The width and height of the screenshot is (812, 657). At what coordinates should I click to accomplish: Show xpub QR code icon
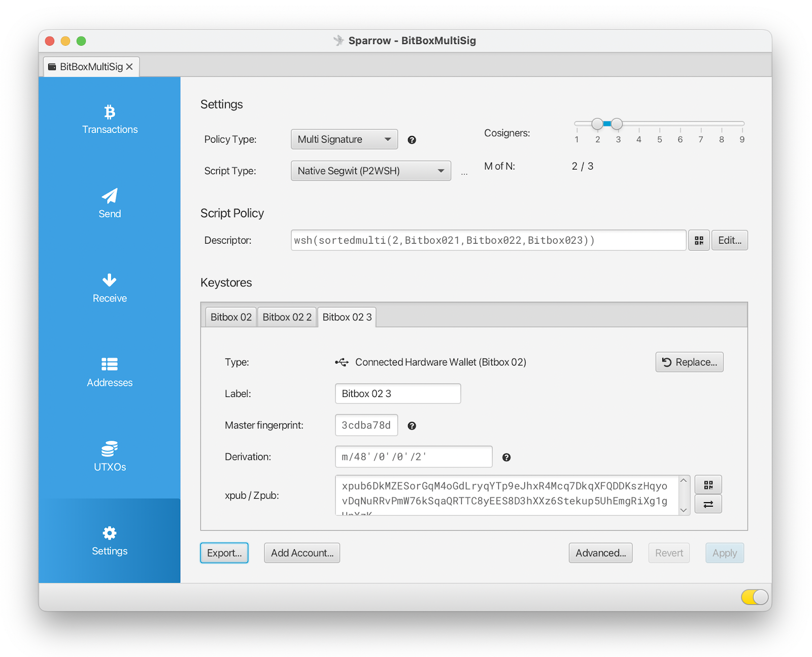[x=708, y=485]
